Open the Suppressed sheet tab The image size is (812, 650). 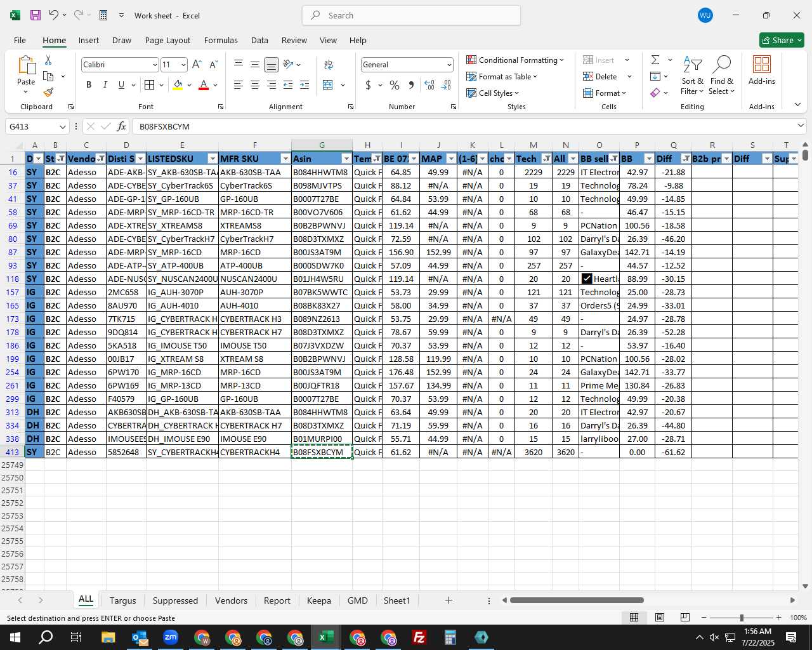pyautogui.click(x=175, y=600)
